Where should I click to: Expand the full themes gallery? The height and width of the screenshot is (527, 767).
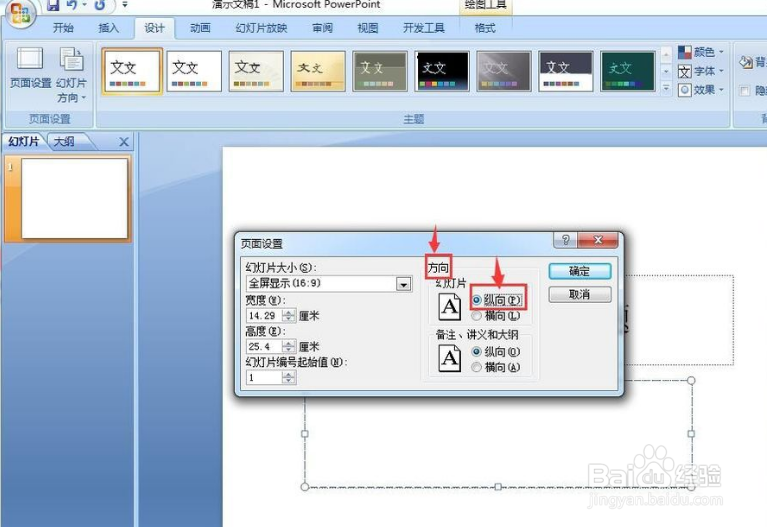pos(666,89)
